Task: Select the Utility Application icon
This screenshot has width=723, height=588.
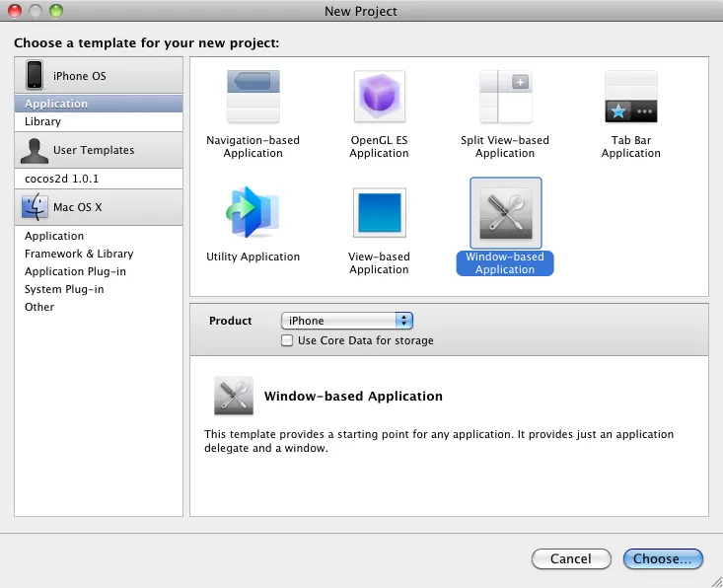Action: (253, 212)
